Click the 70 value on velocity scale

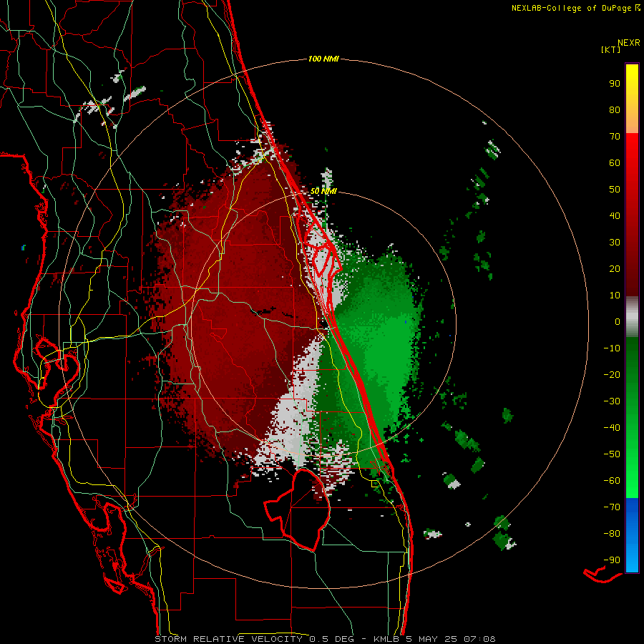(x=615, y=137)
